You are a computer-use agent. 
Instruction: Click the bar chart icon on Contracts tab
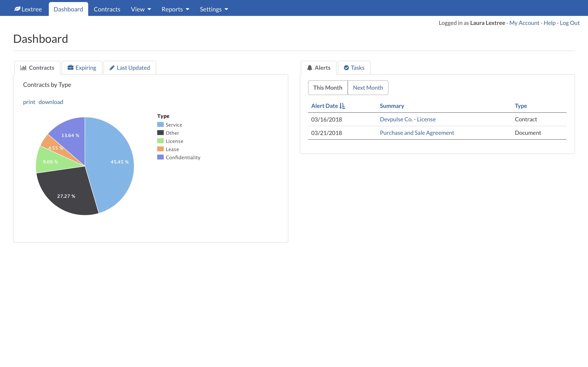coord(23,68)
